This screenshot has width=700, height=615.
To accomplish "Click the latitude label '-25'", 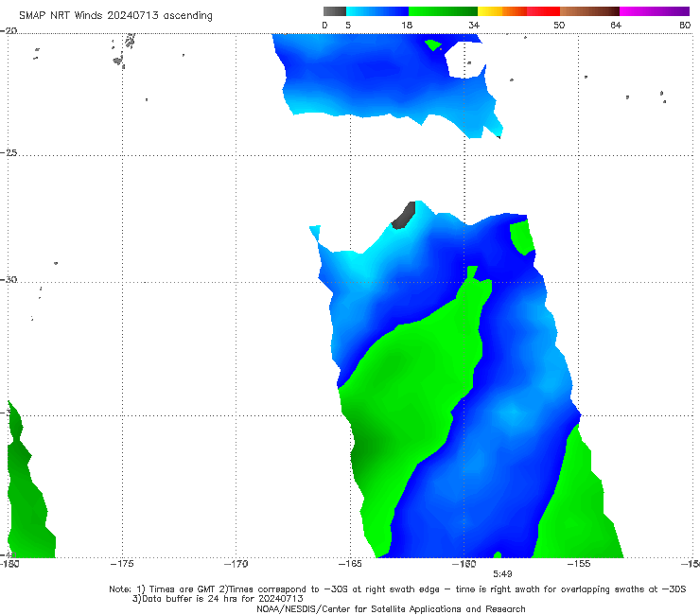I will click(9, 152).
